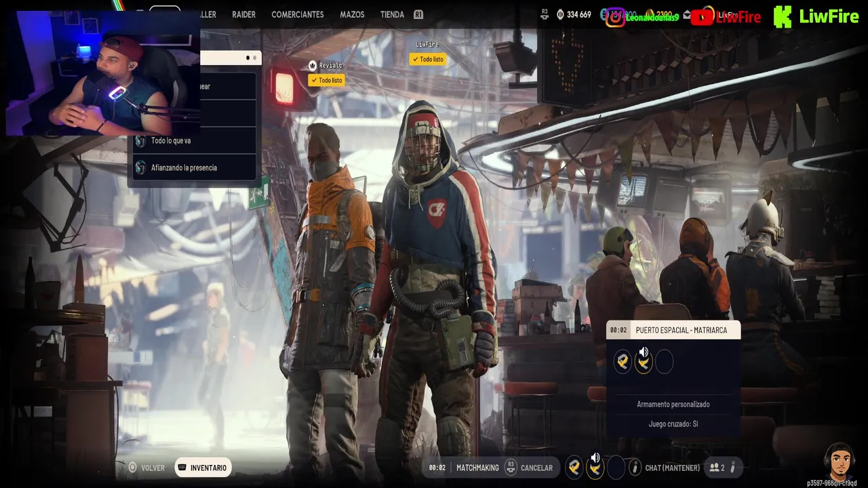Click the empty third slot in match panel

tap(665, 362)
